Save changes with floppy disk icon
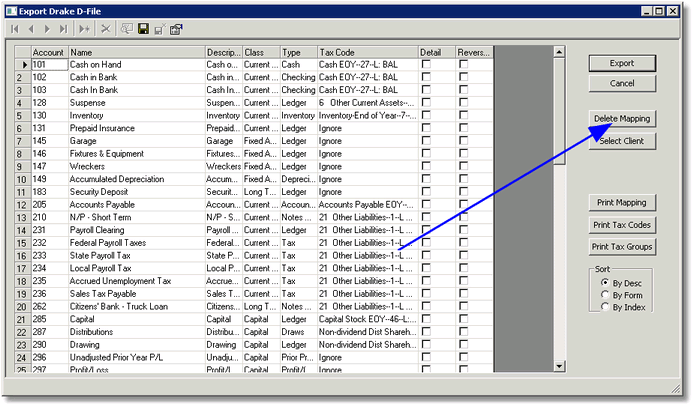 [x=143, y=29]
